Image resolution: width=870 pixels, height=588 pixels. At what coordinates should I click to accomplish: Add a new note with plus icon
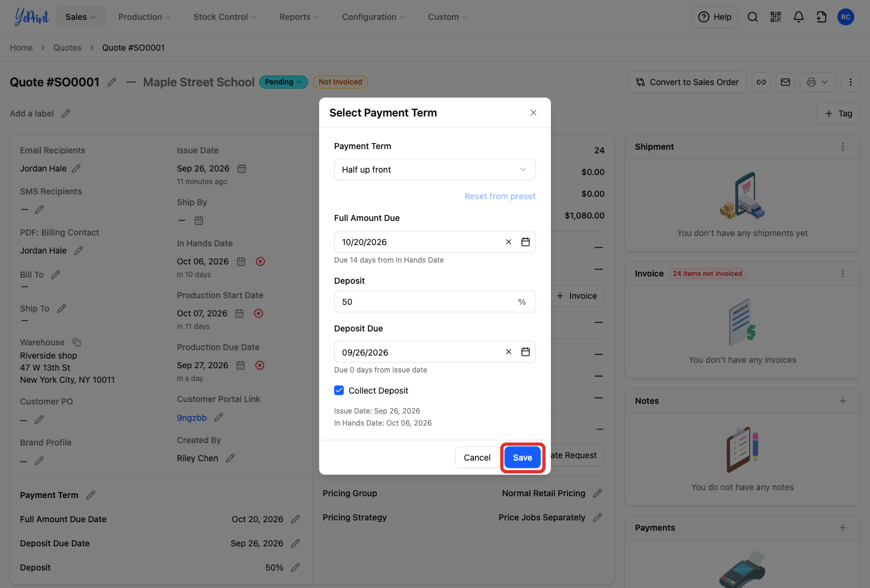843,401
